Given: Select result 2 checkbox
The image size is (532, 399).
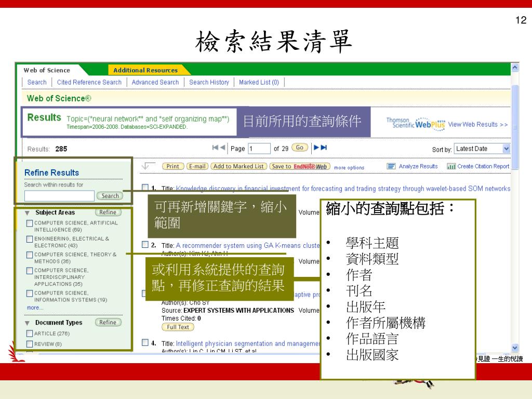Looking at the screenshot, I should click(145, 245).
